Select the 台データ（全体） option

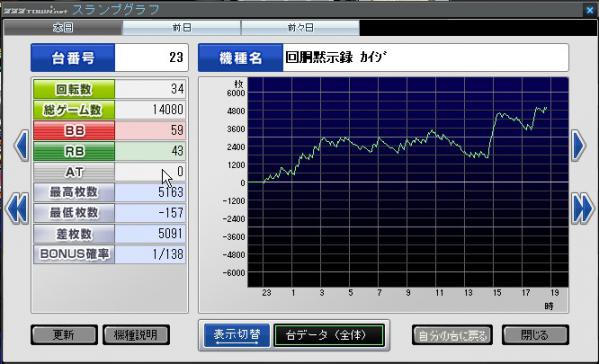tap(329, 335)
